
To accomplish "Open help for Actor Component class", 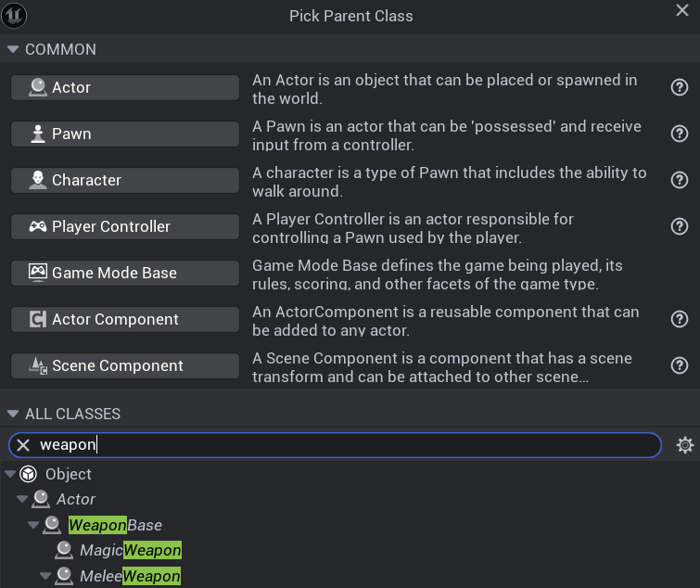I will 679,319.
